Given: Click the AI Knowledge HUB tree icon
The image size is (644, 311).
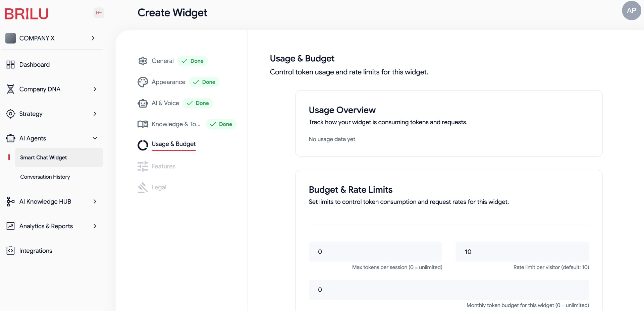Looking at the screenshot, I should [x=10, y=201].
